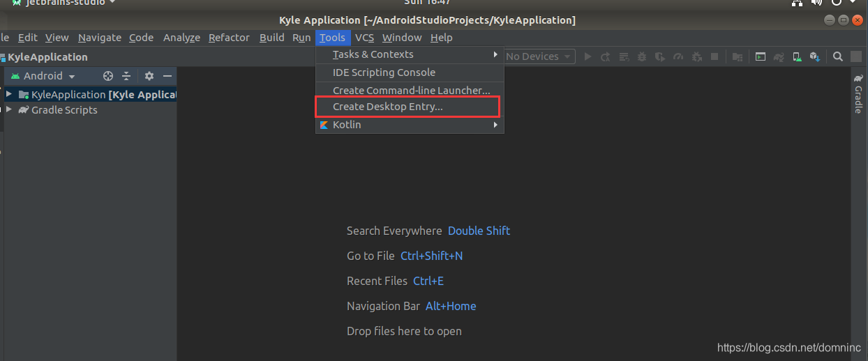Click the Debug app bug icon
868x361 pixels.
pos(642,56)
